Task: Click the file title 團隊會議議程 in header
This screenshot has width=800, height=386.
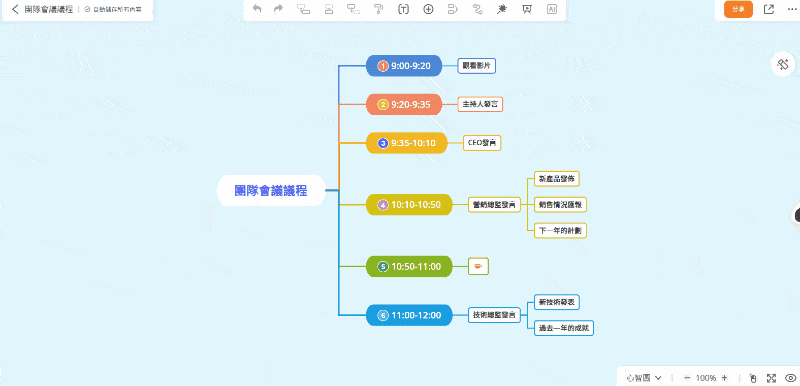Action: pyautogui.click(x=49, y=9)
